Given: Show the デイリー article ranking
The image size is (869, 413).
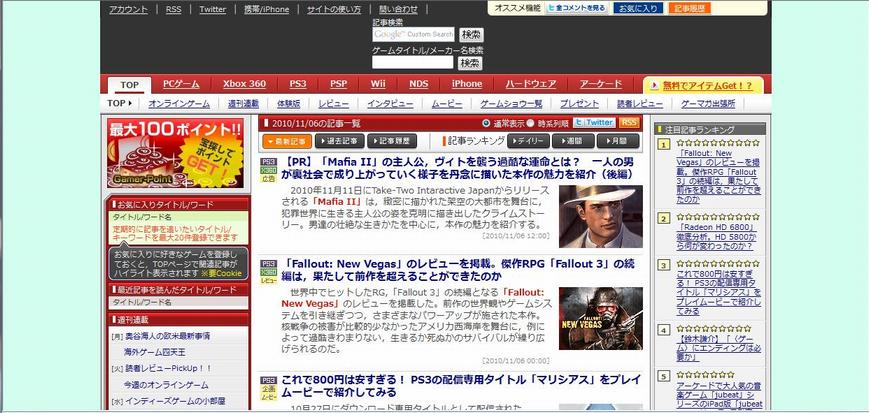Looking at the screenshot, I should pyautogui.click(x=528, y=141).
